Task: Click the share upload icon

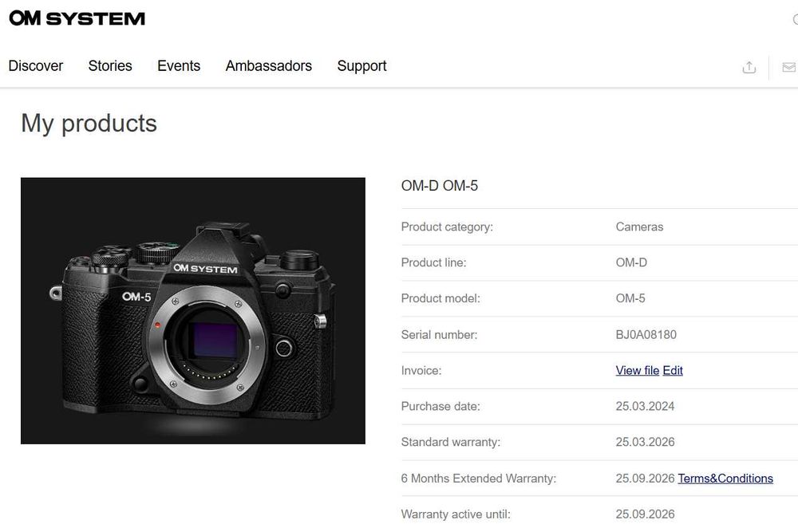Action: pyautogui.click(x=749, y=67)
